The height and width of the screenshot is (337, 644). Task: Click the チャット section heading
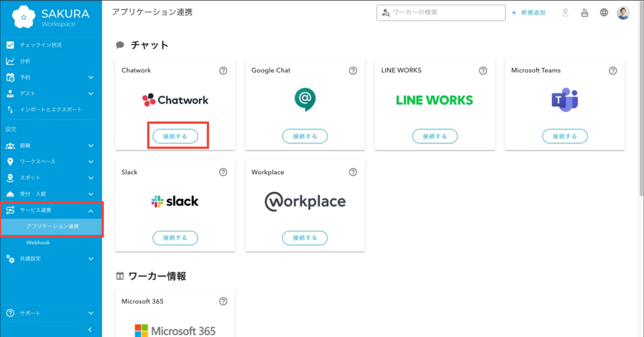(x=149, y=45)
